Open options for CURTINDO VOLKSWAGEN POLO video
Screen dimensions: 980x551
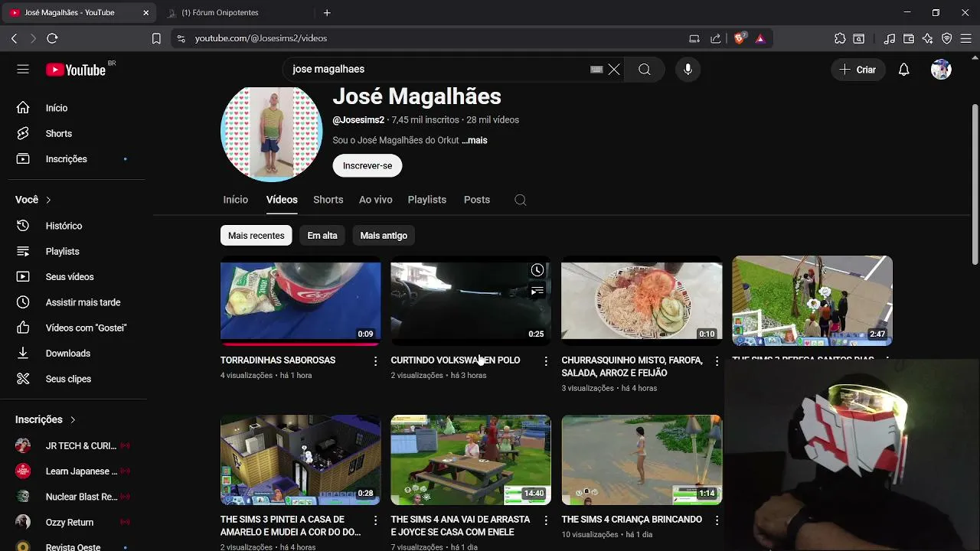[x=546, y=361]
